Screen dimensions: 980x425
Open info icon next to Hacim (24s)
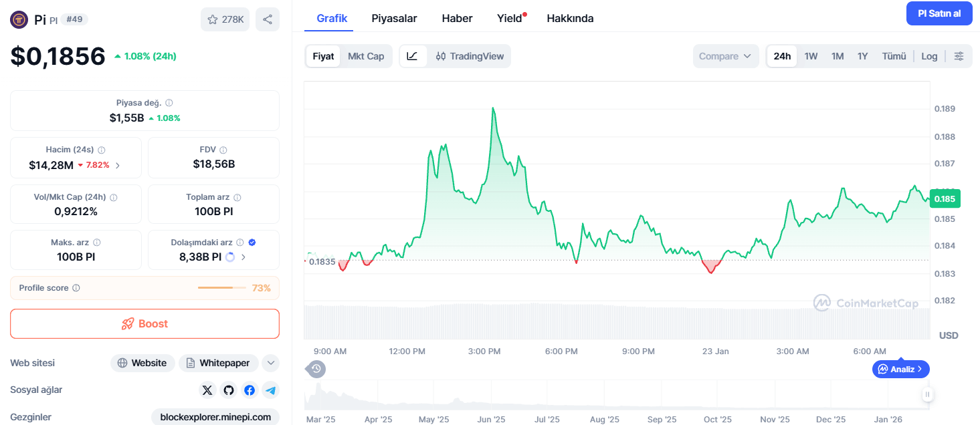[x=101, y=150]
